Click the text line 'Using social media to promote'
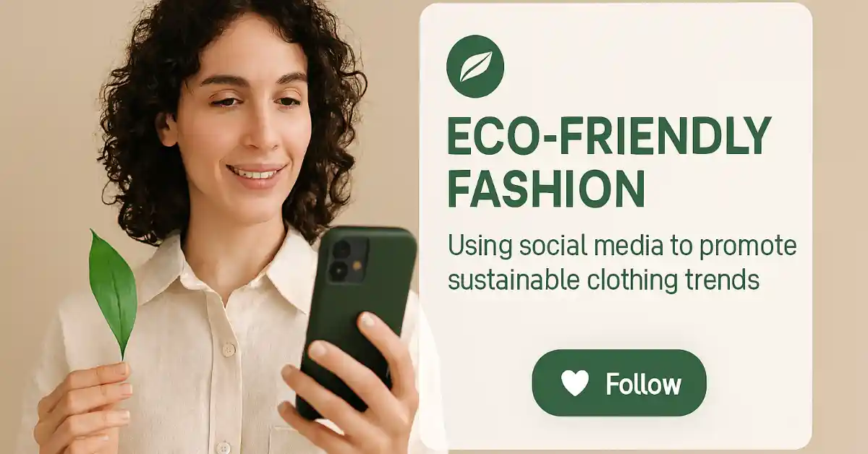Screen dimensions: 868x454 (622, 247)
